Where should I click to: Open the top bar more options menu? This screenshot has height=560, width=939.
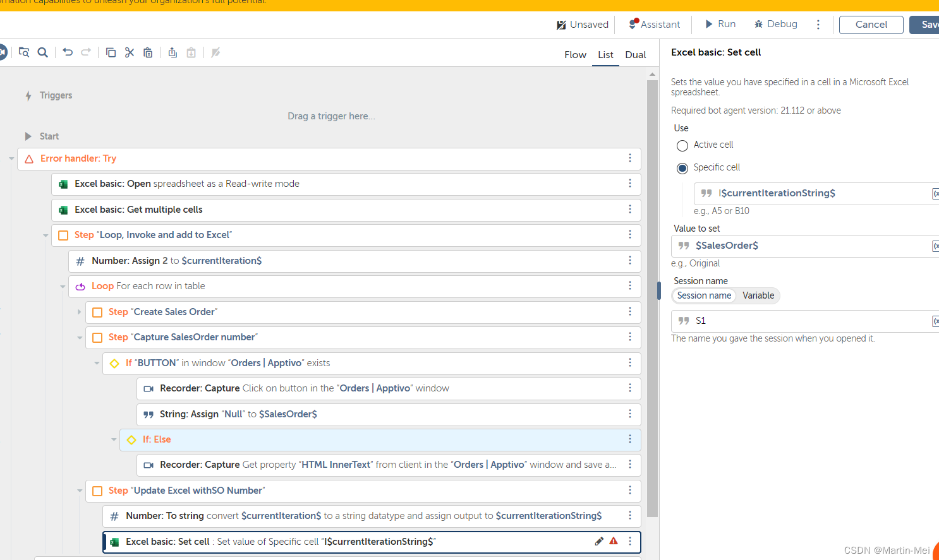[818, 25]
